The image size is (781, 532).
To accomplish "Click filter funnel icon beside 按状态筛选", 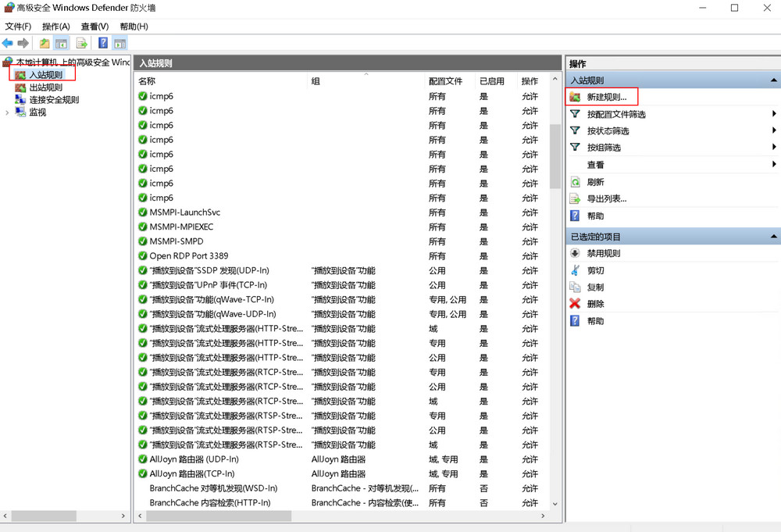I will (575, 130).
